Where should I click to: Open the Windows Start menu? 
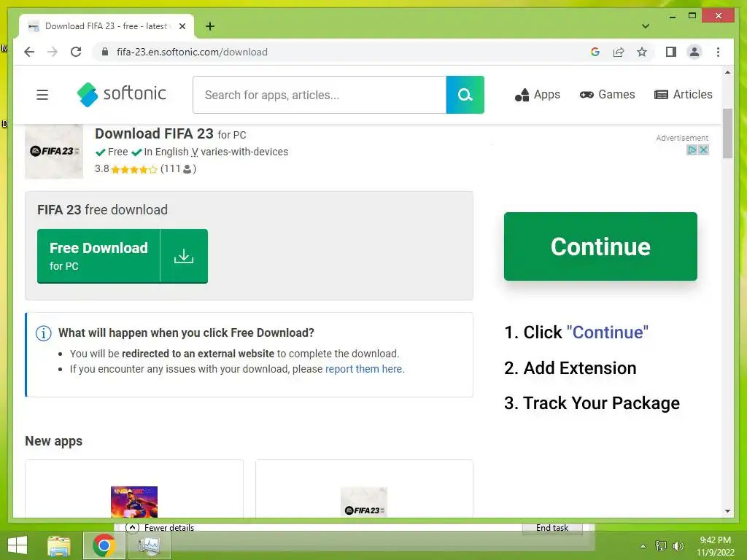(18, 545)
